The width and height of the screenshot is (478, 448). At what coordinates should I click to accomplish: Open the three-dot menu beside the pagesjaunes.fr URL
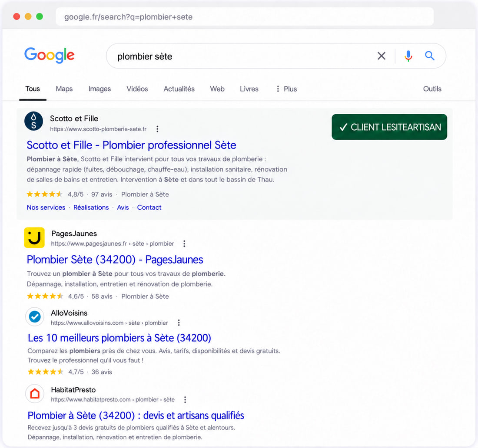coord(184,244)
